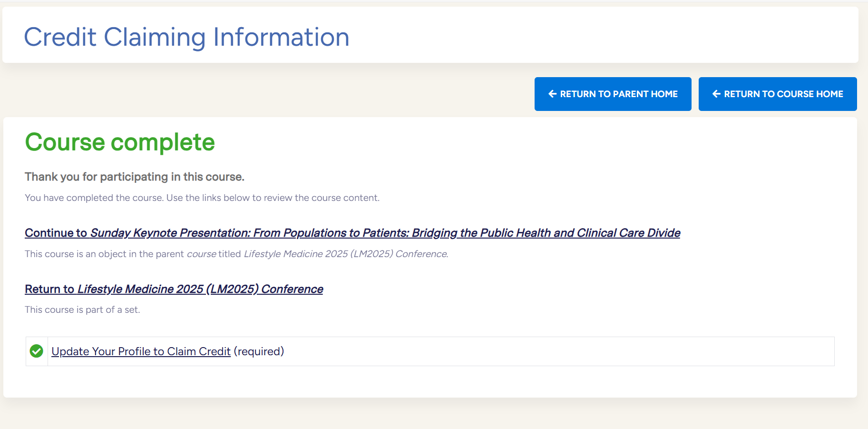Click the left arrow icon on Return to Course Home
Viewport: 868px width, 429px height.
(x=716, y=94)
